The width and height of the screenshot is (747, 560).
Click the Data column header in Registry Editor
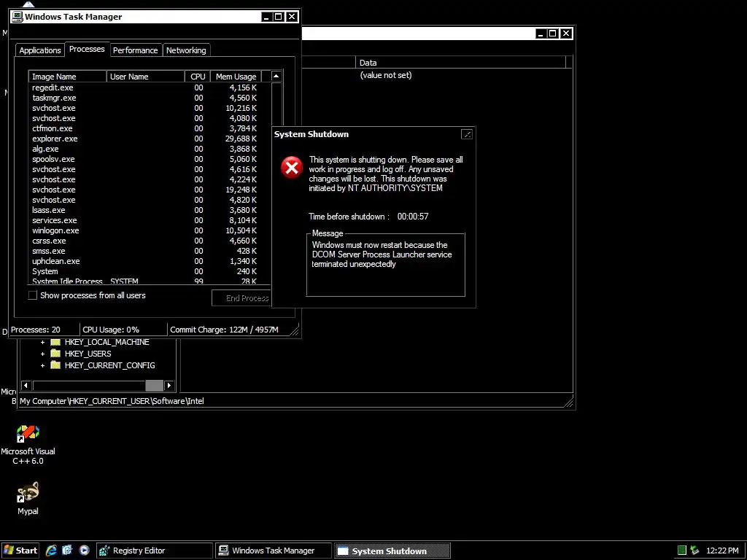[x=461, y=63]
